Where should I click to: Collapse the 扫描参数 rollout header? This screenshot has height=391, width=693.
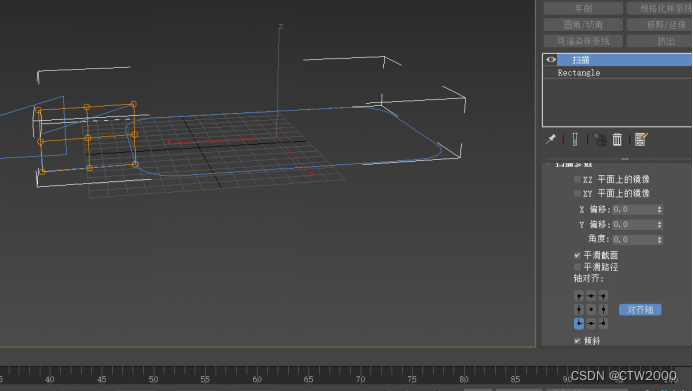(x=574, y=165)
